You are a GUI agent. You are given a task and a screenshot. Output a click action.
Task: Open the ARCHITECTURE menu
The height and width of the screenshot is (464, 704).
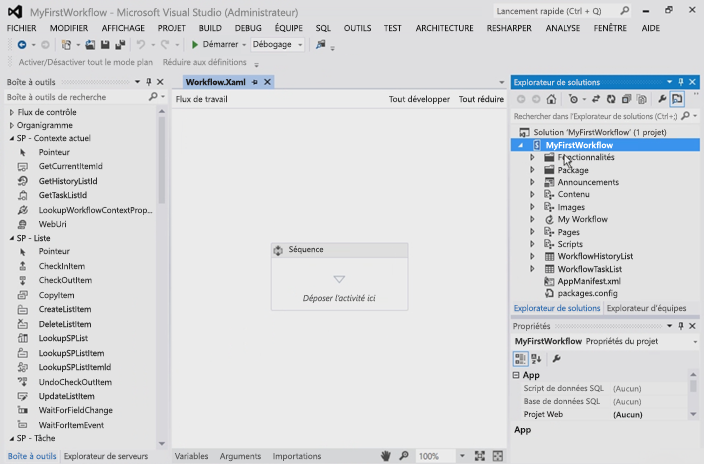444,28
